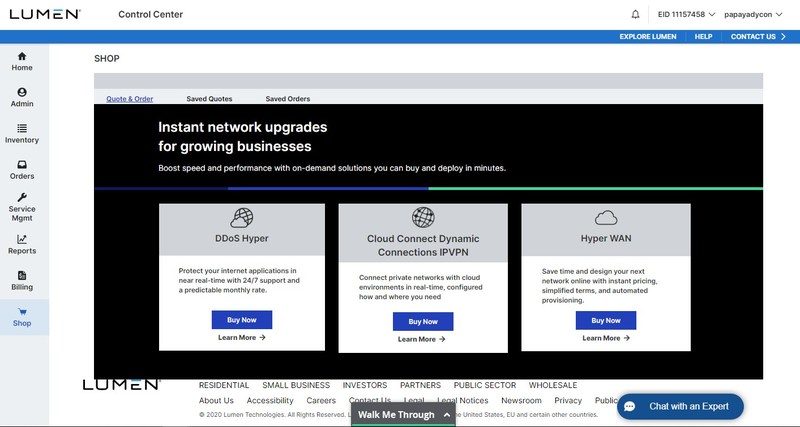Open Explore Lumen in the top bar
Viewport: 800px width, 427px height.
pyautogui.click(x=648, y=37)
